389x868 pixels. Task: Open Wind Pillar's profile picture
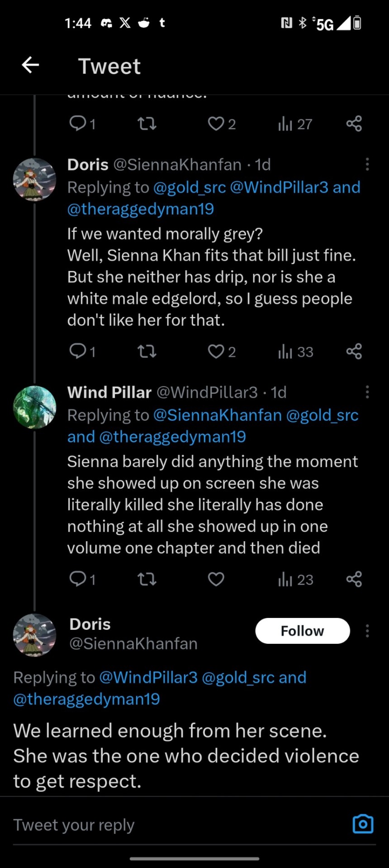(x=35, y=407)
